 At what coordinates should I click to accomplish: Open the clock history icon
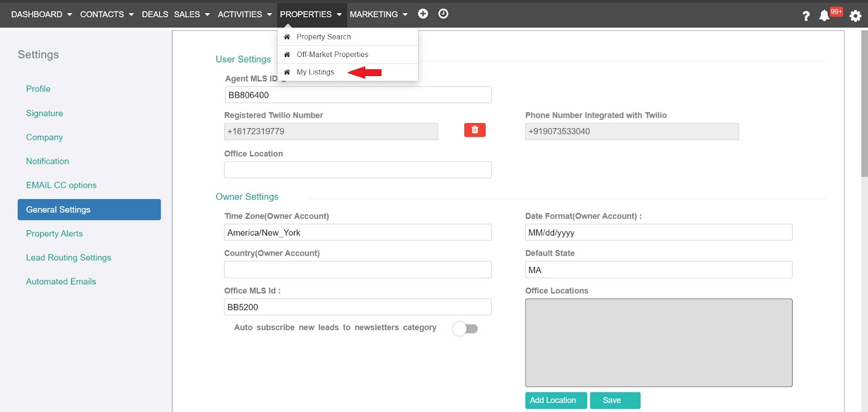443,14
